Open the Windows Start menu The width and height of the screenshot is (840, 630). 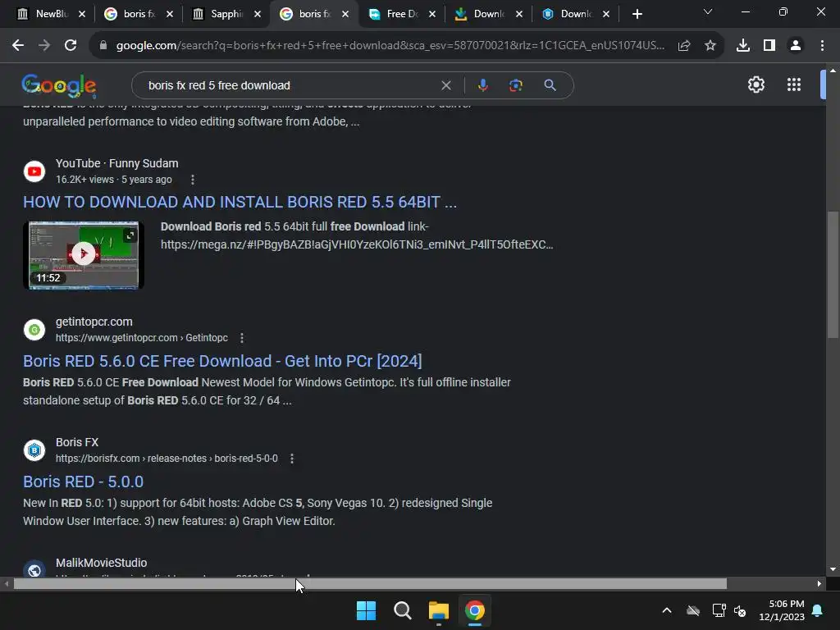pyautogui.click(x=367, y=610)
